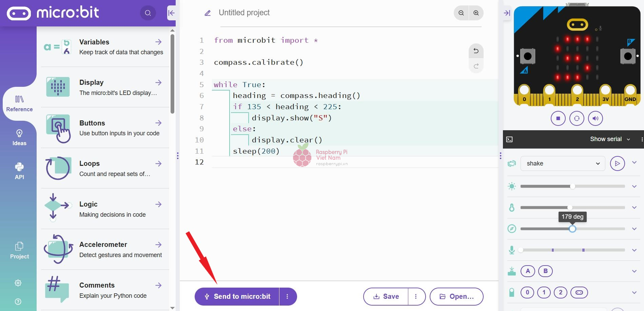Image resolution: width=644 pixels, height=311 pixels.
Task: Open the settings gear in the sidebar
Action: [18, 283]
